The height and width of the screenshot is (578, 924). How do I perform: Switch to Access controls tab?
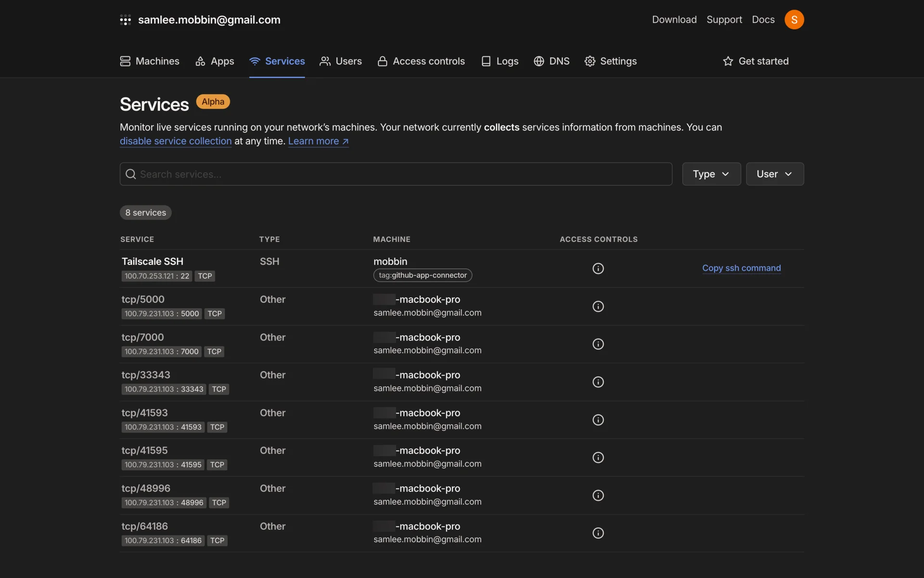[x=421, y=61]
